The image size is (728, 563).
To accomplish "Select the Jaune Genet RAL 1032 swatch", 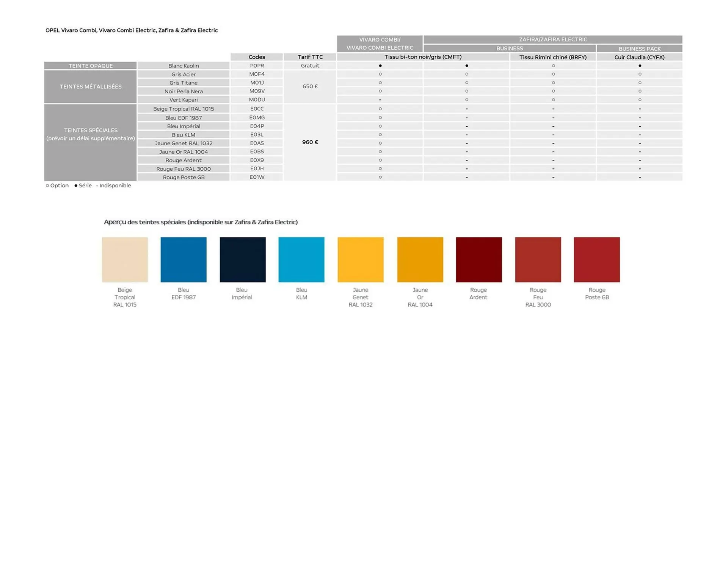I will click(x=361, y=259).
